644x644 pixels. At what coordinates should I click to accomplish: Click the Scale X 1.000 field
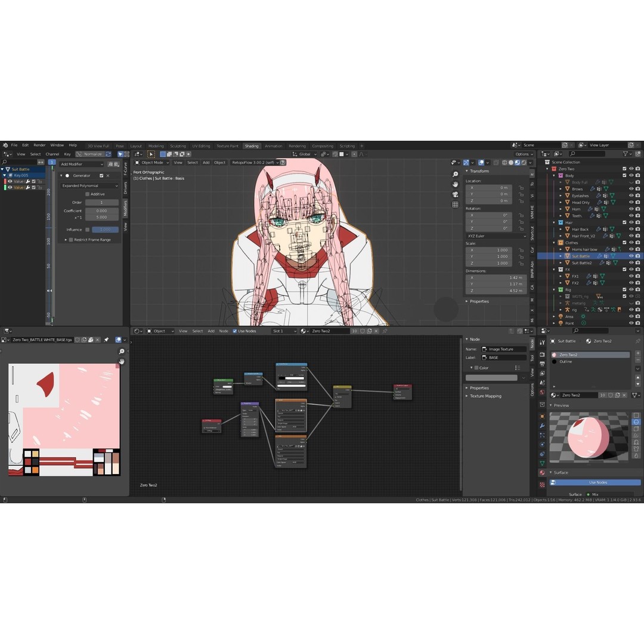[x=489, y=250]
